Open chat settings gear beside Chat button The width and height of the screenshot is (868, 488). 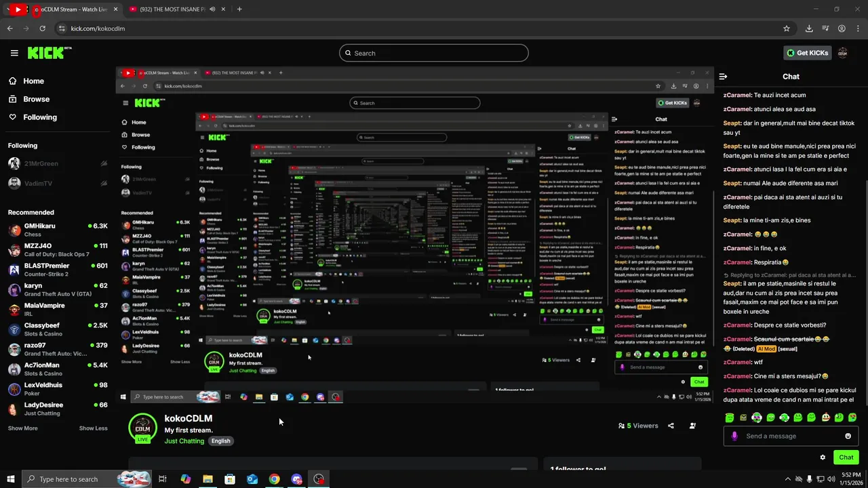coord(823,457)
